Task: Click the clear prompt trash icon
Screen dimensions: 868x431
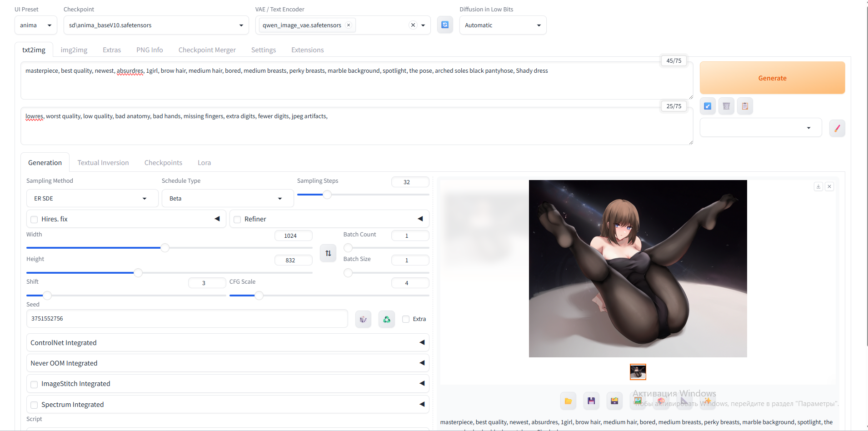Action: tap(726, 106)
